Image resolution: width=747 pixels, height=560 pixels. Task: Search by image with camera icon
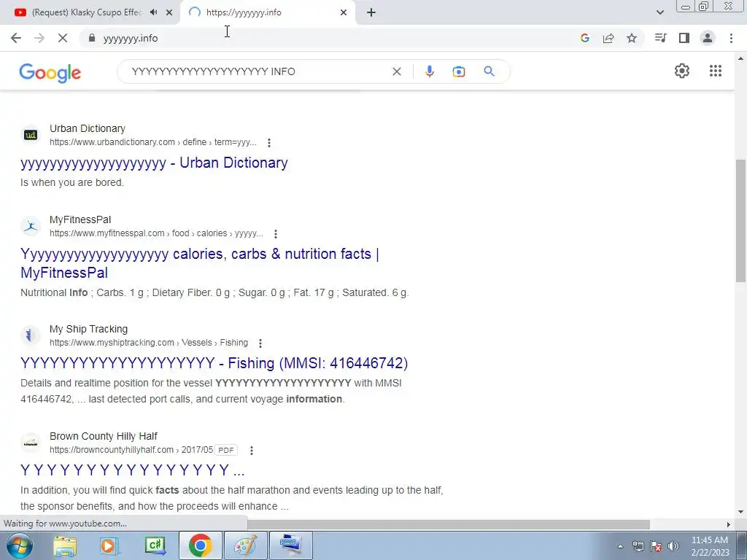click(x=459, y=71)
